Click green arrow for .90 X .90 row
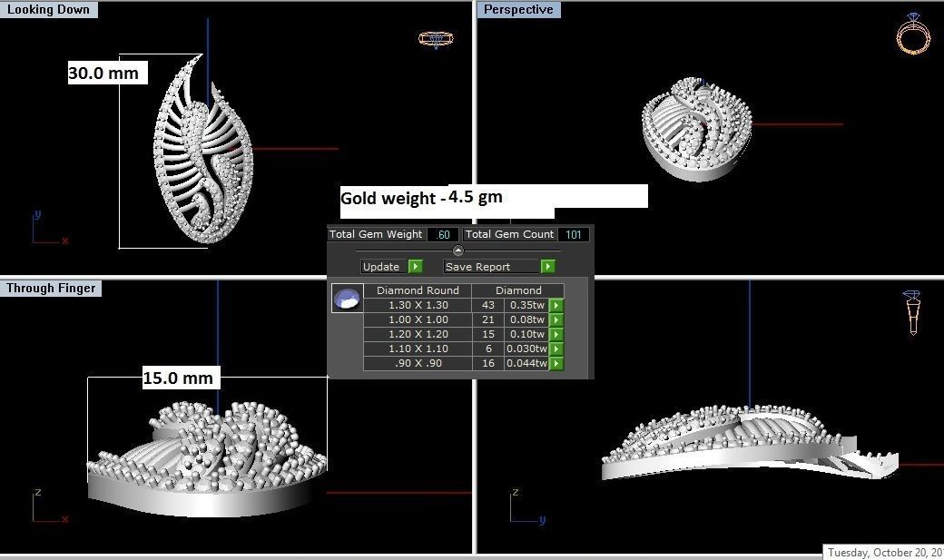Viewport: 944px width, 560px height. point(556,363)
